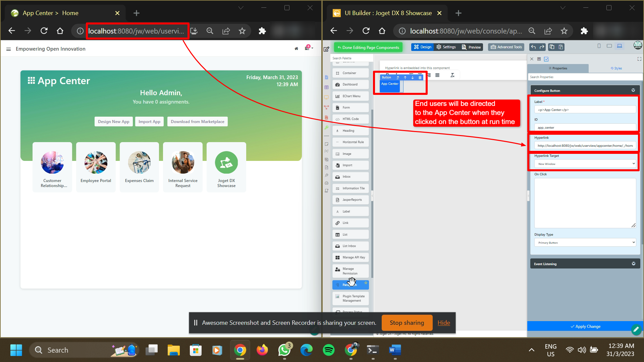Click the undo arrow in builder toolbar
Viewport: 644px width, 362px height.
click(533, 47)
